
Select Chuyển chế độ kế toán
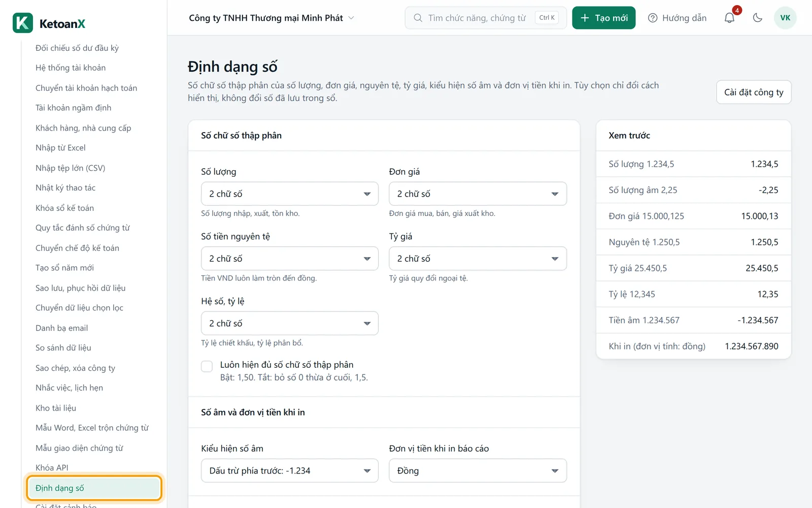tap(77, 248)
